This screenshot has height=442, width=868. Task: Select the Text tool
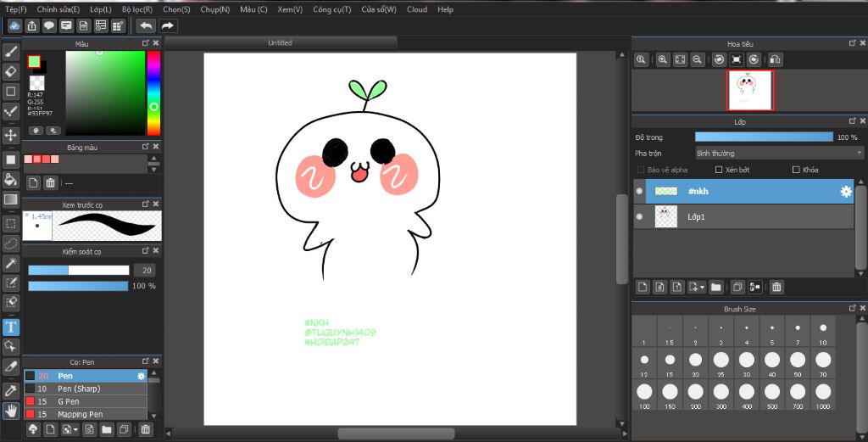tap(10, 327)
